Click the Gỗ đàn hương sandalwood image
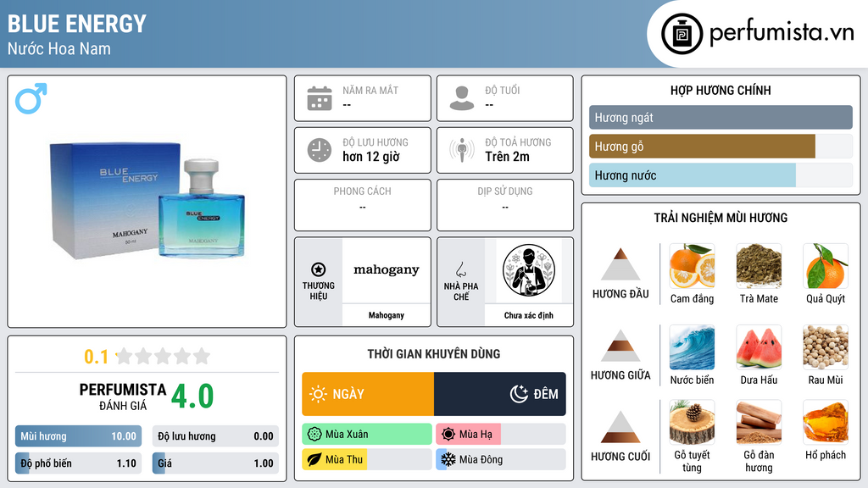The width and height of the screenshot is (868, 488). pos(759,423)
